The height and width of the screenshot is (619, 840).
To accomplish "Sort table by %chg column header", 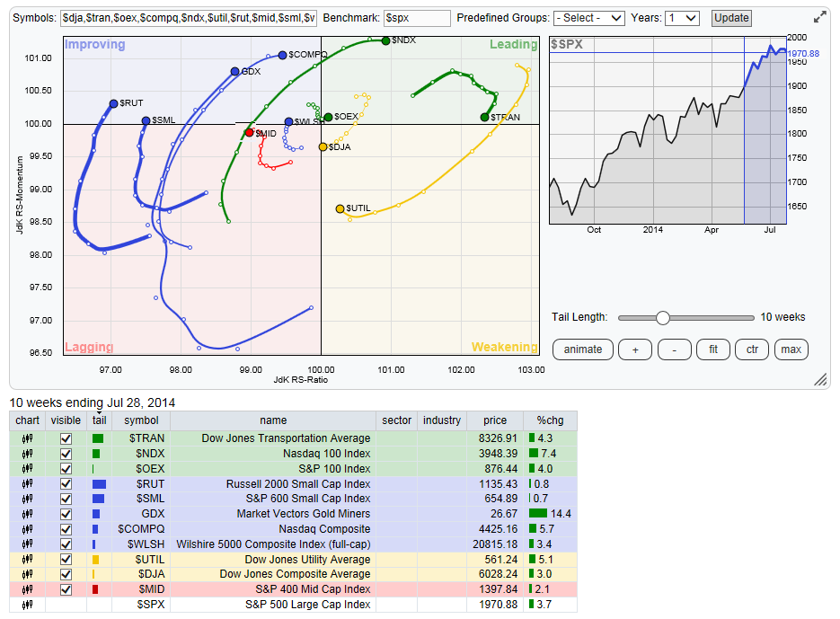I will pyautogui.click(x=550, y=420).
